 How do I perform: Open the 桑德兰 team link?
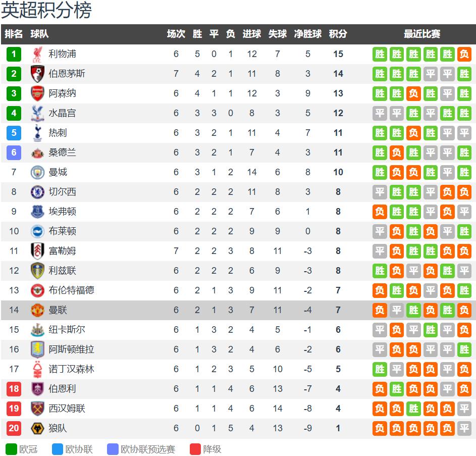click(x=62, y=153)
